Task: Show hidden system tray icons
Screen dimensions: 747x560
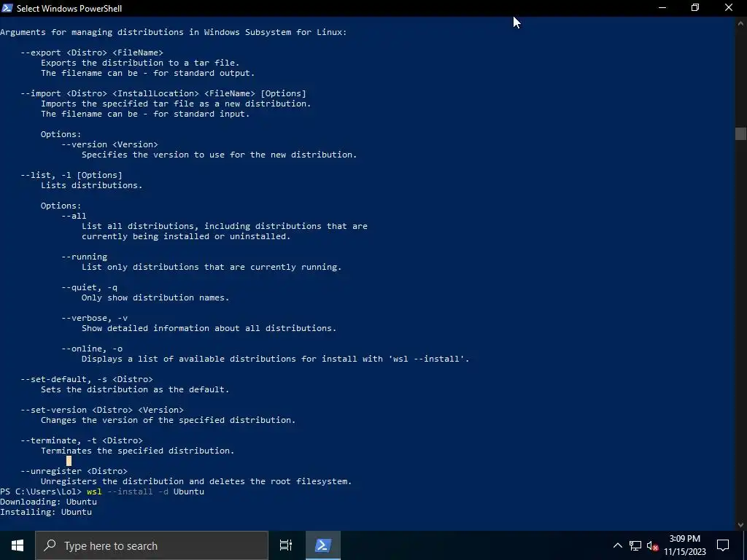Action: tap(617, 545)
